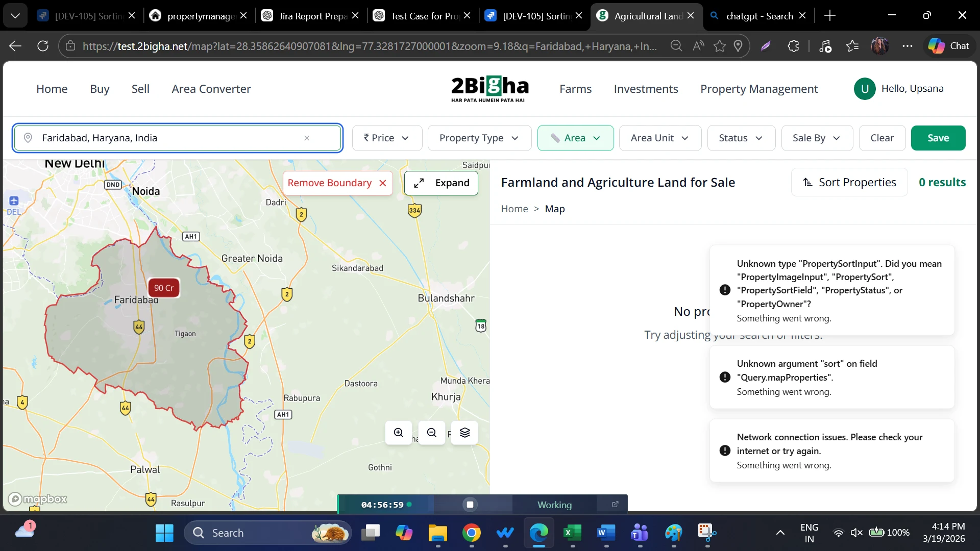
Task: Stop the recording timer button
Action: pyautogui.click(x=470, y=505)
